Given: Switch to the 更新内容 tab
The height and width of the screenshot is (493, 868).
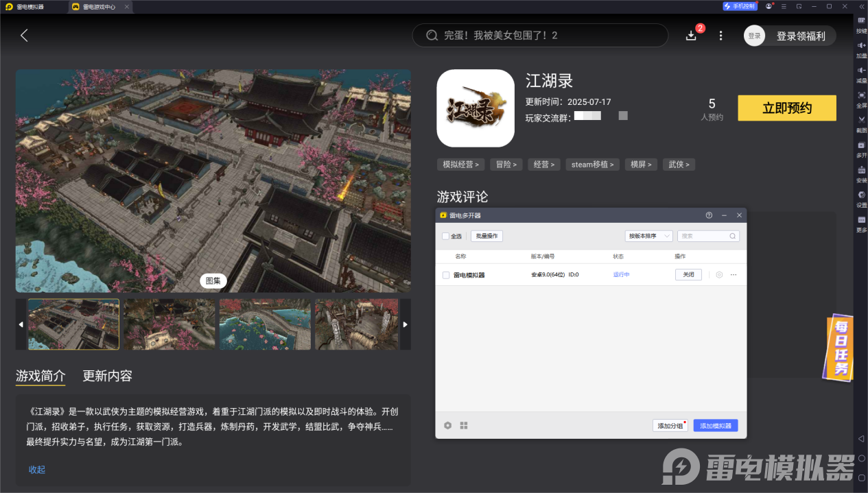Looking at the screenshot, I should tap(108, 376).
